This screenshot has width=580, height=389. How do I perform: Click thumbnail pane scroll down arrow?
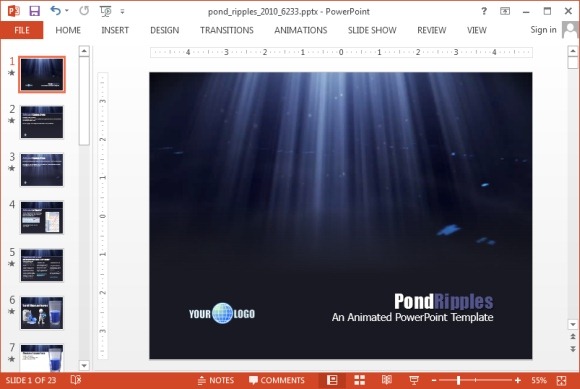pos(84,366)
